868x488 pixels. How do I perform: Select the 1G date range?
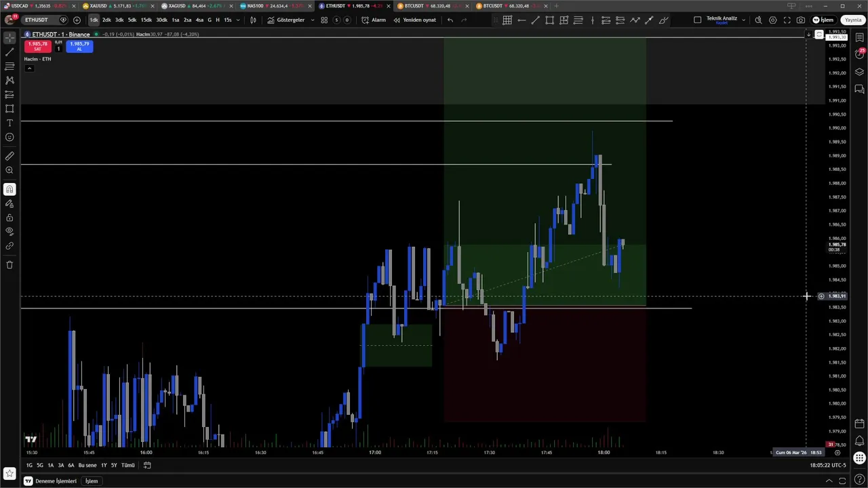29,465
